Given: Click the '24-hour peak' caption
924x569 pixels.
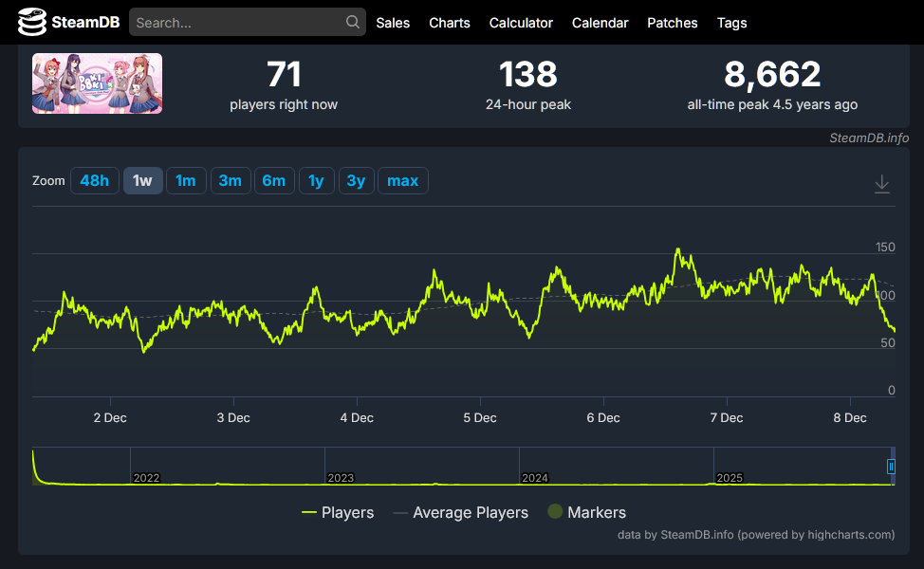Looking at the screenshot, I should [528, 105].
